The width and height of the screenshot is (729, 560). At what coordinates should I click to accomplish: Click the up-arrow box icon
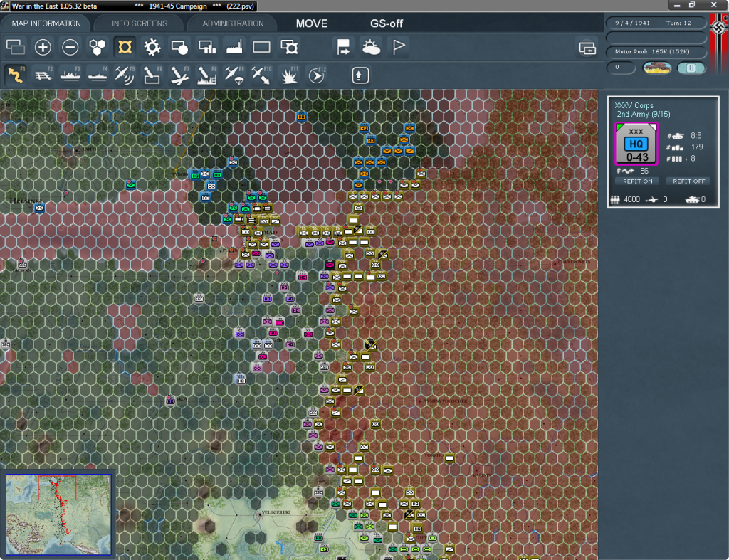(360, 75)
